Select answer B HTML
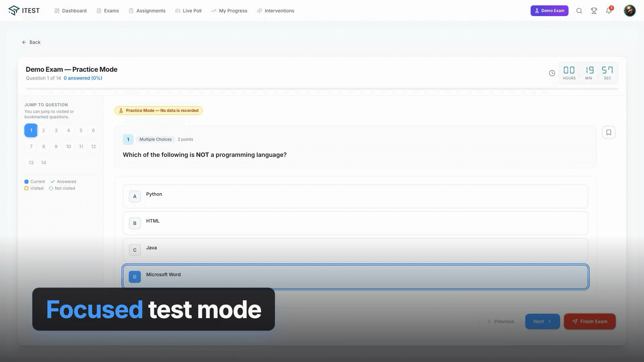 click(355, 223)
